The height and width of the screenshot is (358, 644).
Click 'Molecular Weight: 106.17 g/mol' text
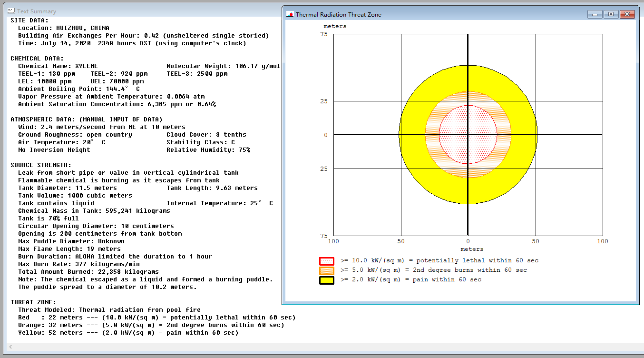point(224,66)
